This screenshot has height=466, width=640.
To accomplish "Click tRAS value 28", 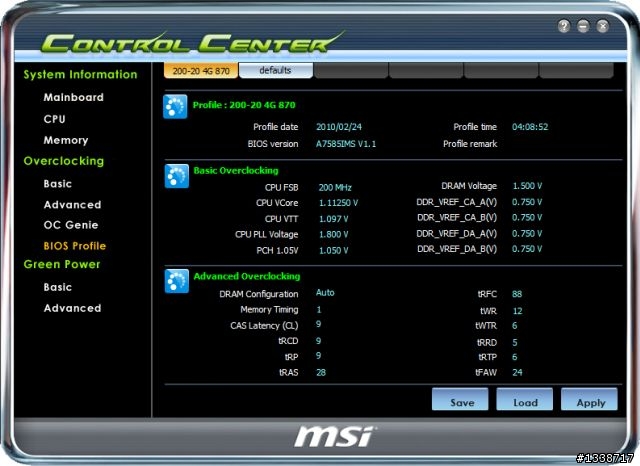I will pos(321,372).
